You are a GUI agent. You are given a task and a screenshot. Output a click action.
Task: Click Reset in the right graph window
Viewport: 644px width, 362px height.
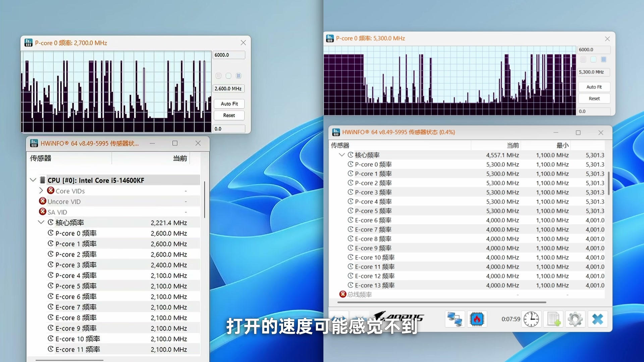(594, 99)
